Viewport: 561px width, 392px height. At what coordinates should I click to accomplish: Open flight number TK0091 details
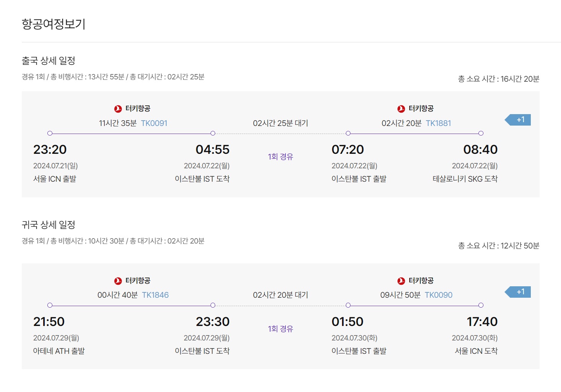[x=154, y=123]
